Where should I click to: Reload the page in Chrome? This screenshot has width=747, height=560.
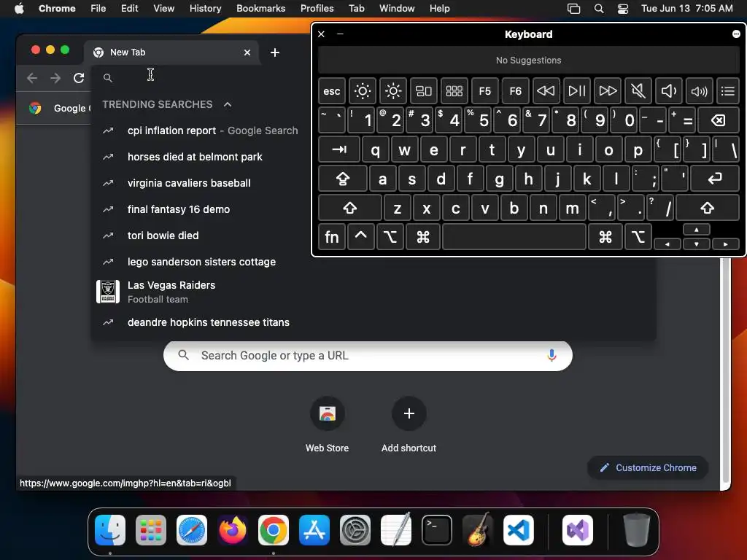tap(79, 77)
